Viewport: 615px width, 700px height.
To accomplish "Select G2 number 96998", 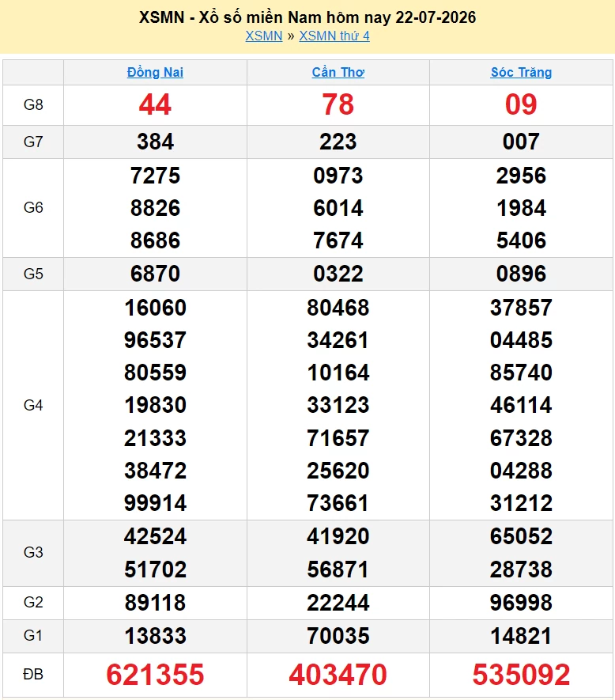I will [x=521, y=603].
